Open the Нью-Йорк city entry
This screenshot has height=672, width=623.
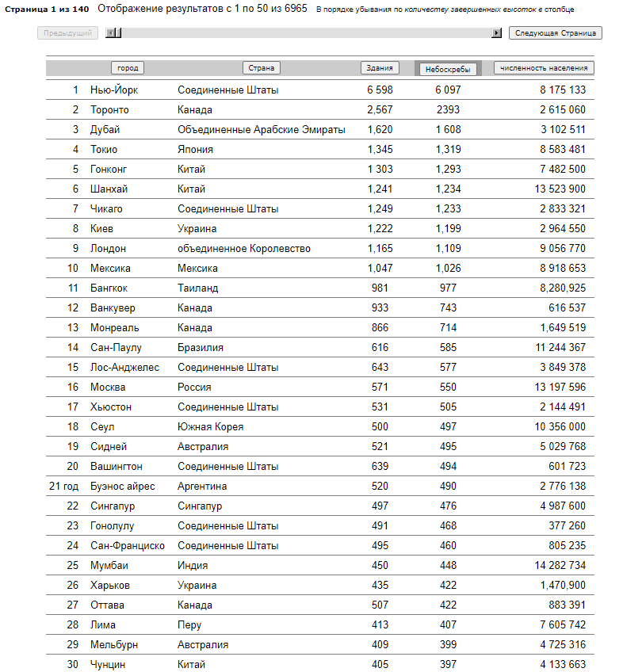[x=114, y=90]
